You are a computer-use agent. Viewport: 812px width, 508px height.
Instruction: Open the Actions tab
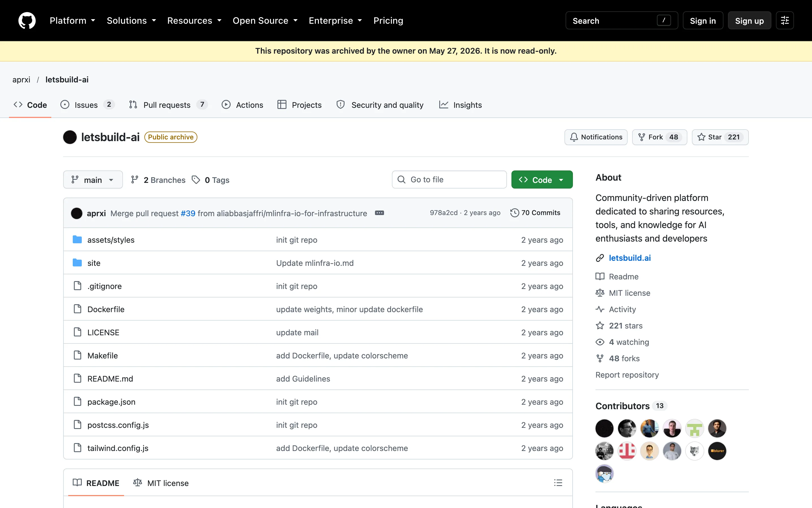pos(242,105)
